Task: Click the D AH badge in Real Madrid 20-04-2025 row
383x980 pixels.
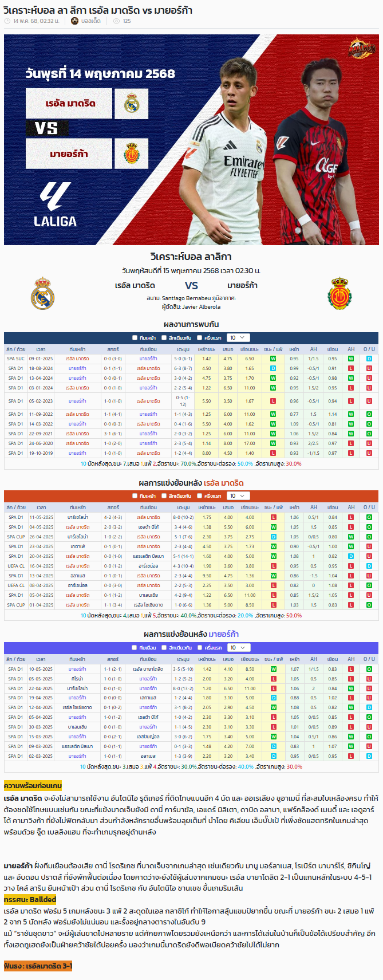Action: coord(351,556)
